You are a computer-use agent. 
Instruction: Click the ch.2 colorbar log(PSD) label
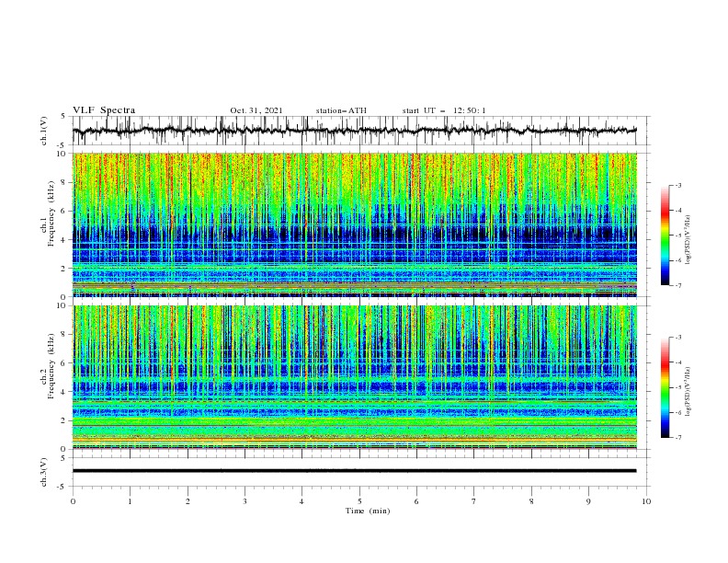tap(688, 392)
